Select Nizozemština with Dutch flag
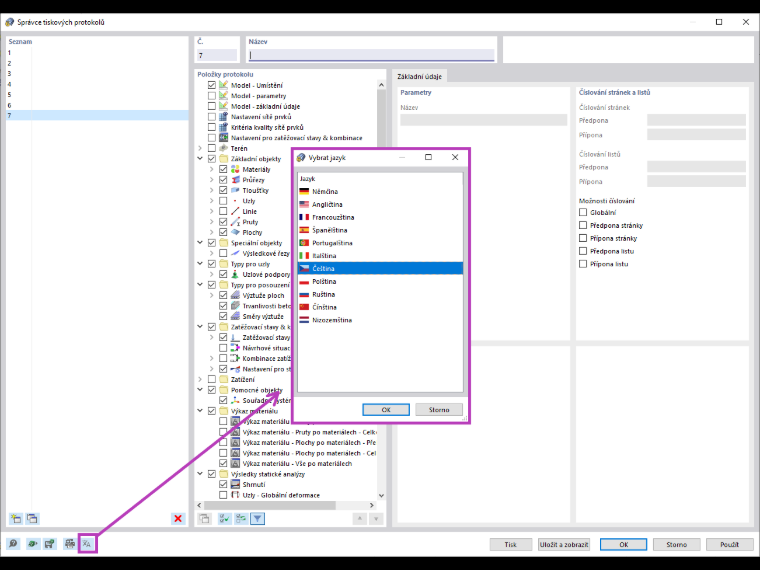 tap(380, 320)
